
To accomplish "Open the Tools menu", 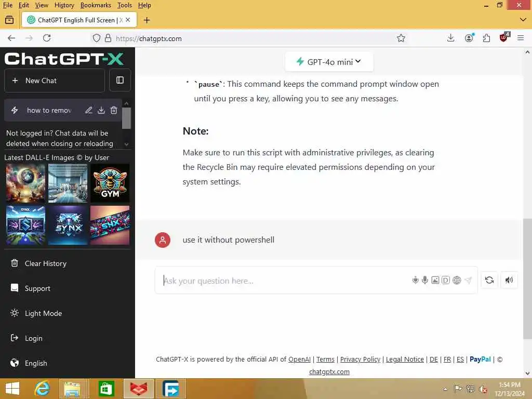I will (x=125, y=5).
